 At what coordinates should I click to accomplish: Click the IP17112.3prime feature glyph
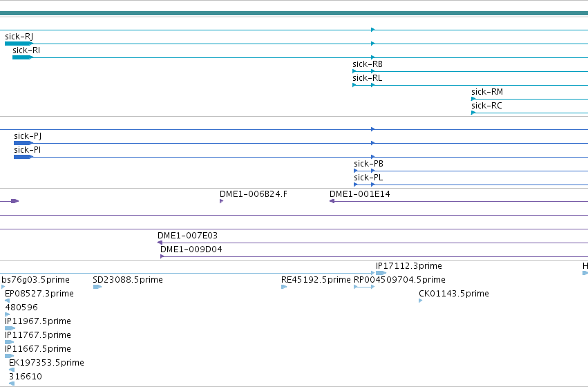click(381, 273)
